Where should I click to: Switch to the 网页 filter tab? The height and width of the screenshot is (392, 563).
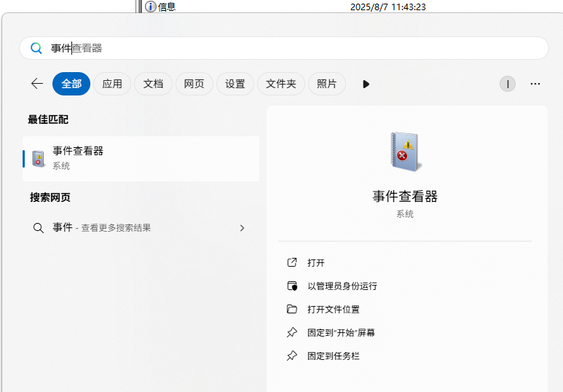[194, 84]
